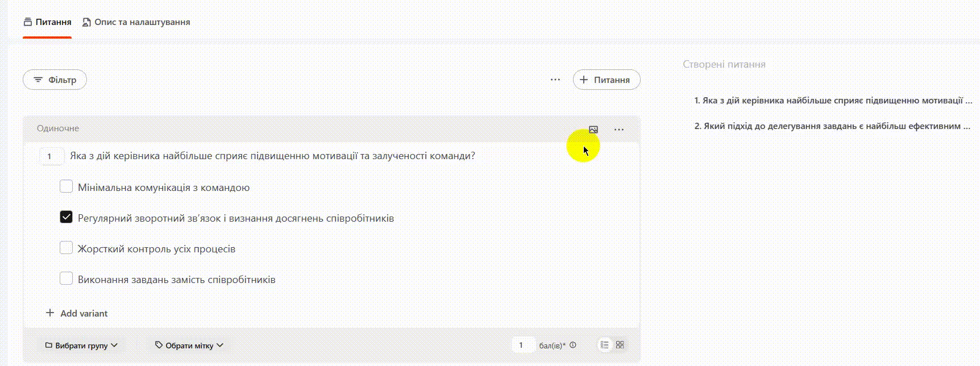The width and height of the screenshot is (980, 366).
Task: Uncheck the Регулярний зворотний зв'язок answer
Action: [x=67, y=217]
